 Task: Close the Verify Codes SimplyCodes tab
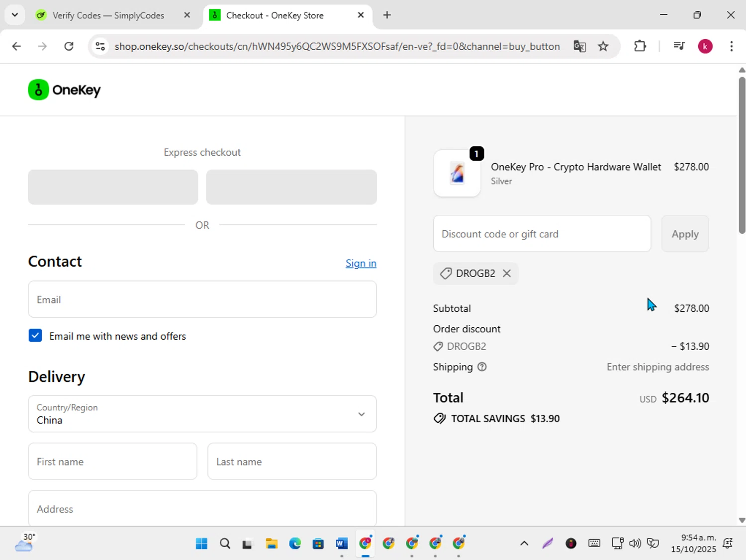click(x=187, y=15)
